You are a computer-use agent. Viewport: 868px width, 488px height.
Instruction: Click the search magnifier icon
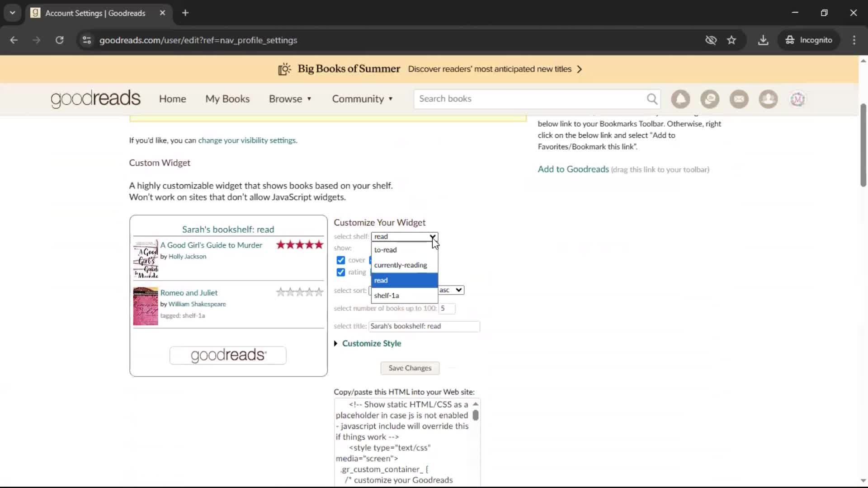pyautogui.click(x=652, y=99)
